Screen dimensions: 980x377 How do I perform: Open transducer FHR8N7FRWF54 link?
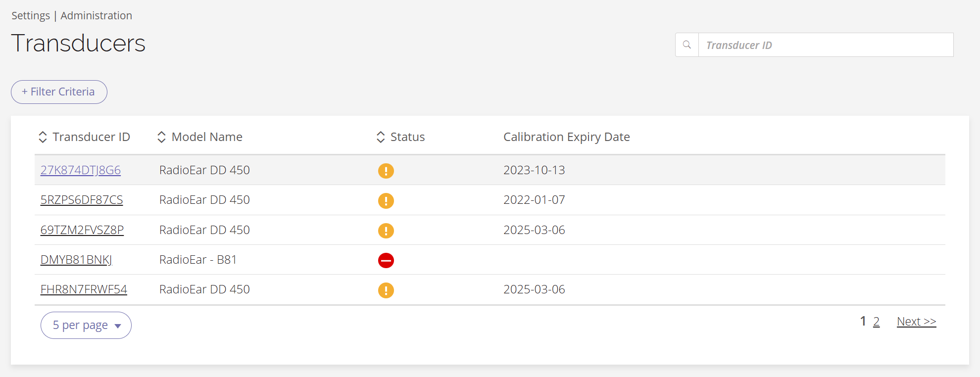pyautogui.click(x=84, y=289)
